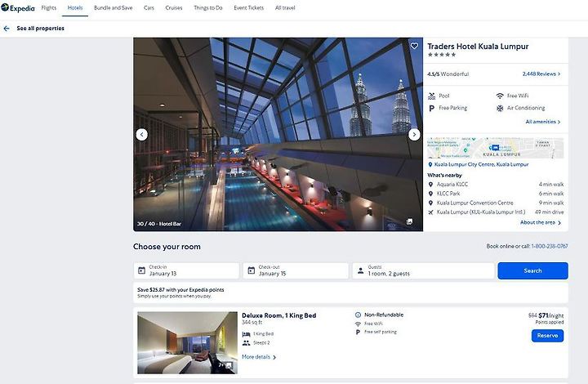Click the Pool amenity icon
Image resolution: width=588 pixels, height=384 pixels.
[432, 96]
